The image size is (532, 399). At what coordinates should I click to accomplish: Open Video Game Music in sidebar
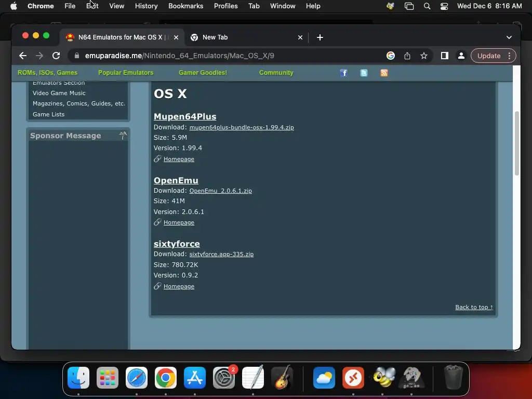(59, 93)
